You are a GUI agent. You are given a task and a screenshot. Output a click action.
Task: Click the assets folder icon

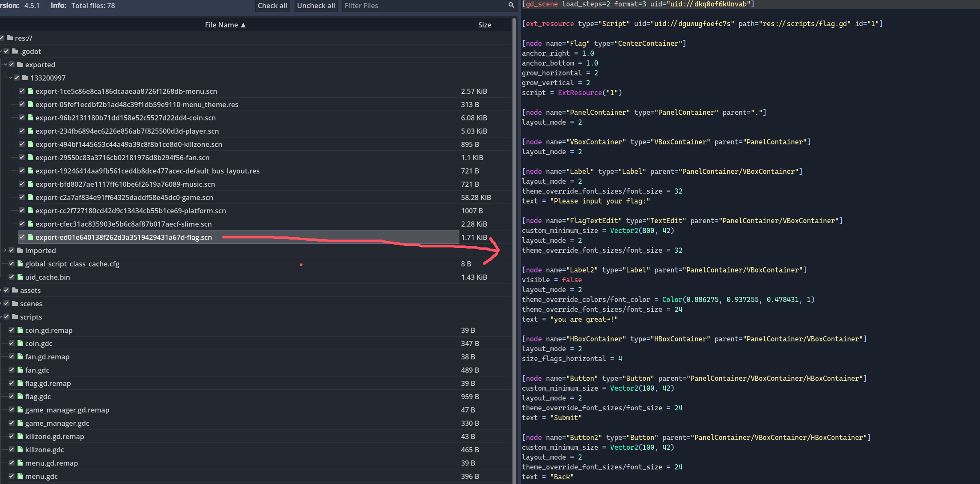15,290
